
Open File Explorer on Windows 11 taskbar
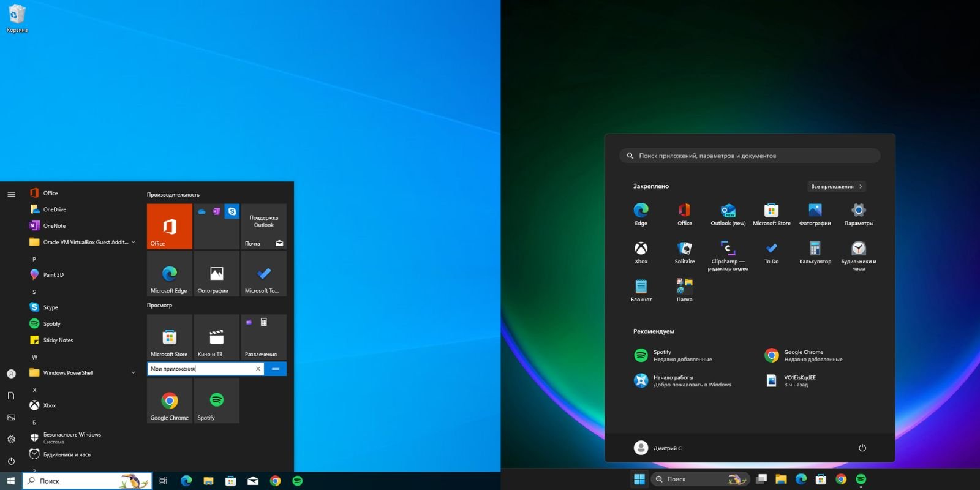[x=781, y=479]
